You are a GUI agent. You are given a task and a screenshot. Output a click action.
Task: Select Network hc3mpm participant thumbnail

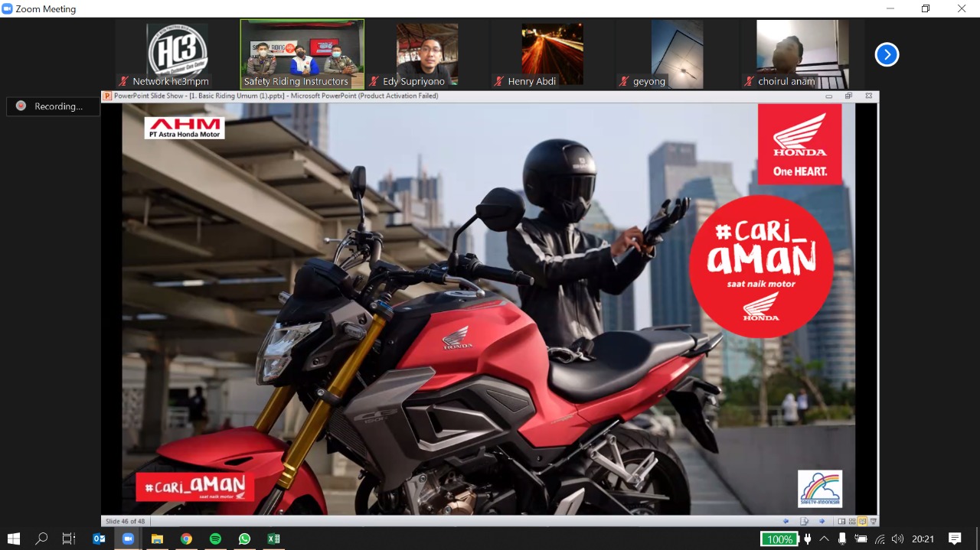coord(177,54)
